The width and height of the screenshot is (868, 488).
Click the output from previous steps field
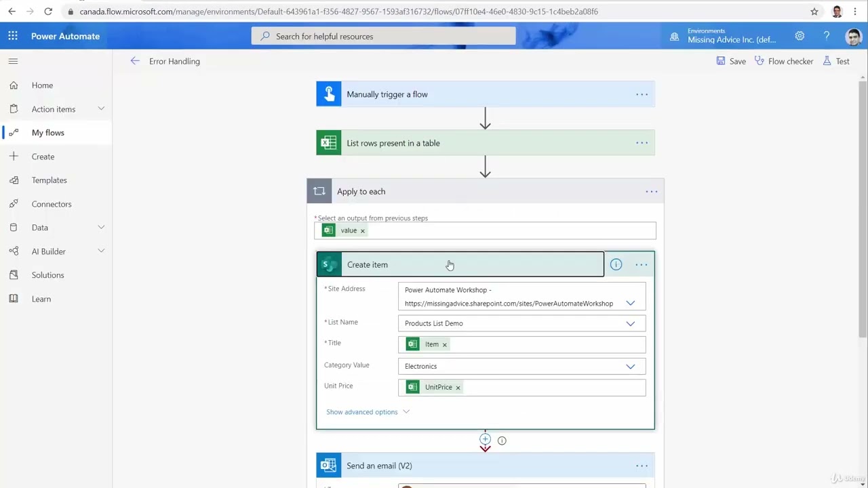(x=485, y=230)
